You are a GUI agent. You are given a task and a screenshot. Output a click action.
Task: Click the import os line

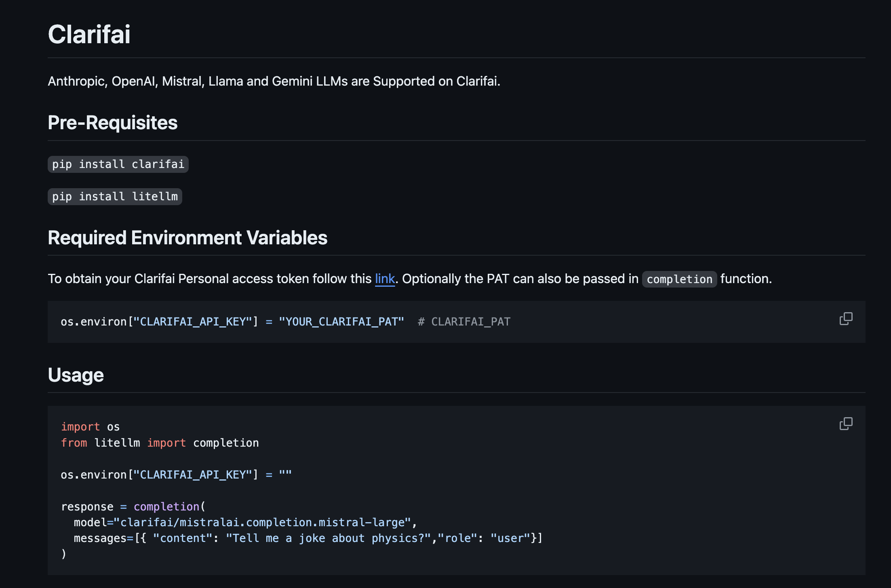tap(91, 427)
